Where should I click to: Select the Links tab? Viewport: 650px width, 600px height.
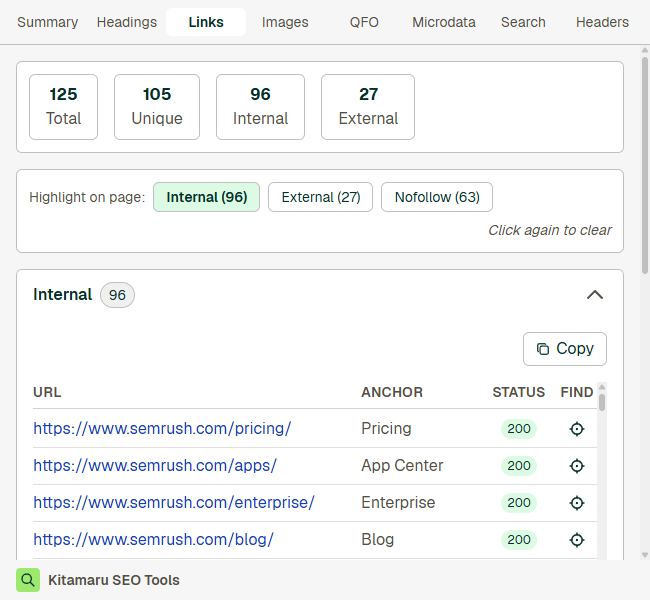click(206, 22)
